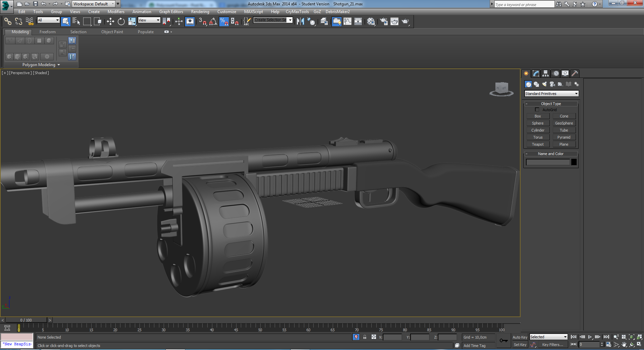Click the Select and Link tool
This screenshot has width=644, height=350.
8,21
